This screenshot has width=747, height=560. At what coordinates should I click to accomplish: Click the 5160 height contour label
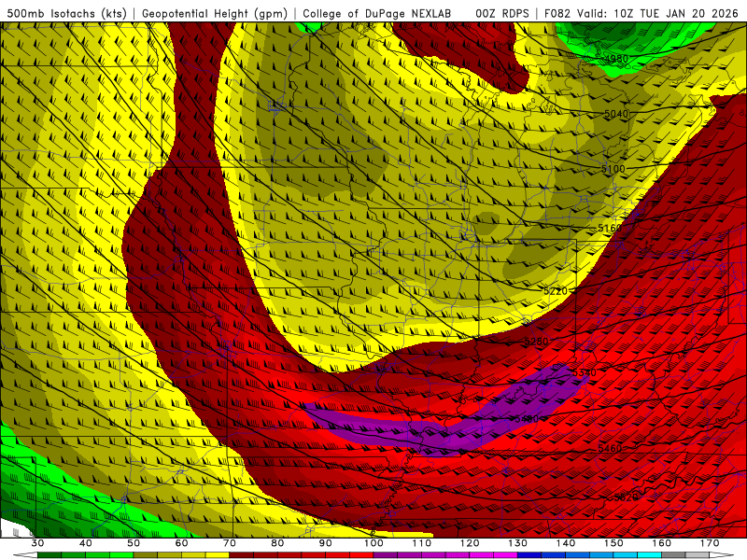(610, 228)
